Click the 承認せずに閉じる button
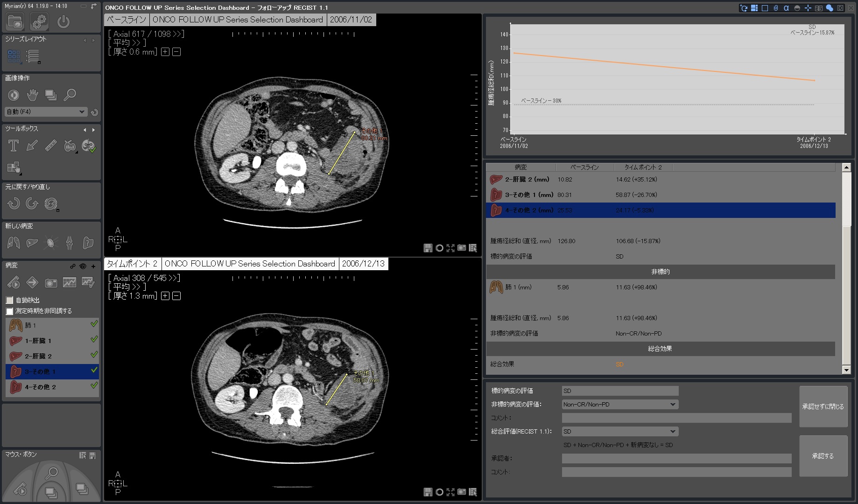858x504 pixels. [823, 406]
